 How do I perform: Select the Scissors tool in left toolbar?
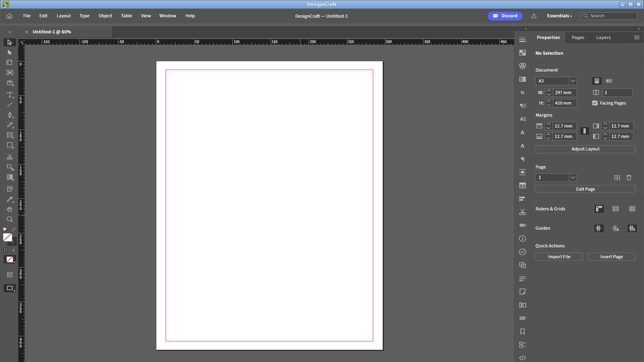(x=10, y=157)
